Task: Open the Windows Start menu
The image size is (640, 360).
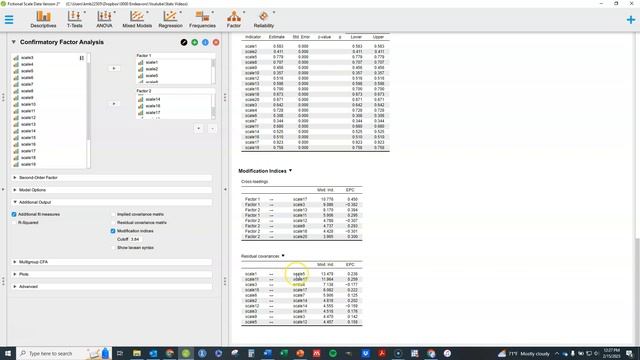Action: [x=8, y=353]
